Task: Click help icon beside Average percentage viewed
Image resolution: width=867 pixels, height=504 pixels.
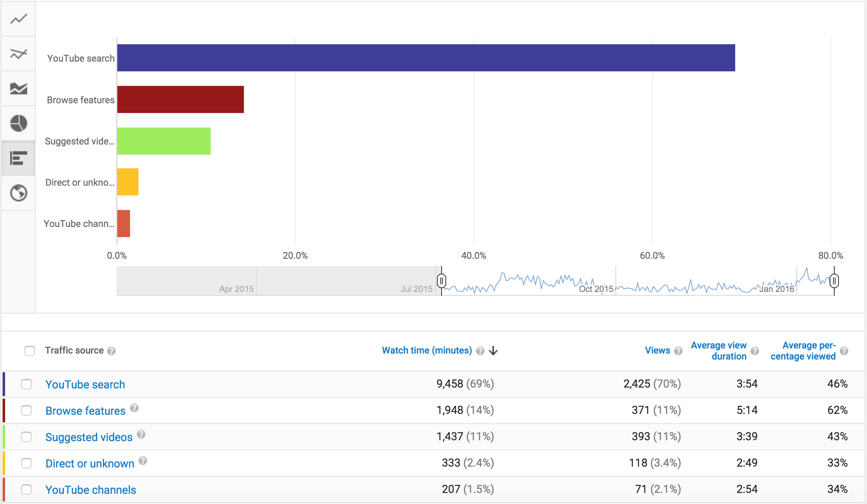Action: coord(844,351)
